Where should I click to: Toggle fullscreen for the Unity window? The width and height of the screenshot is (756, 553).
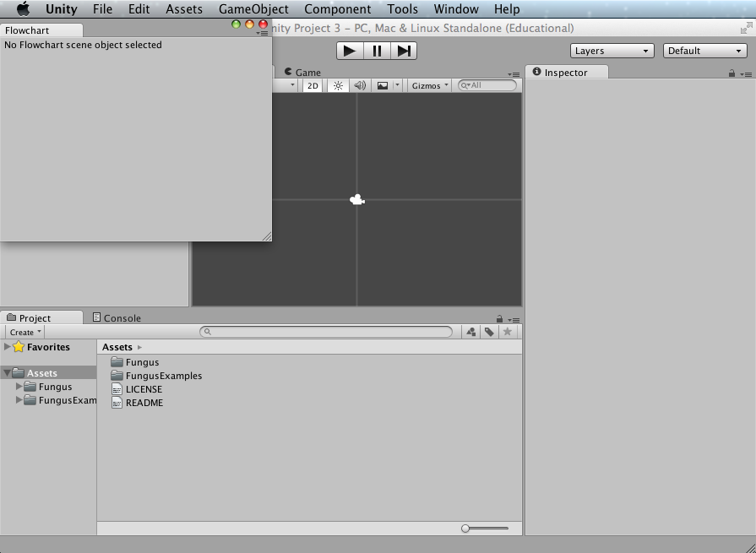746,29
